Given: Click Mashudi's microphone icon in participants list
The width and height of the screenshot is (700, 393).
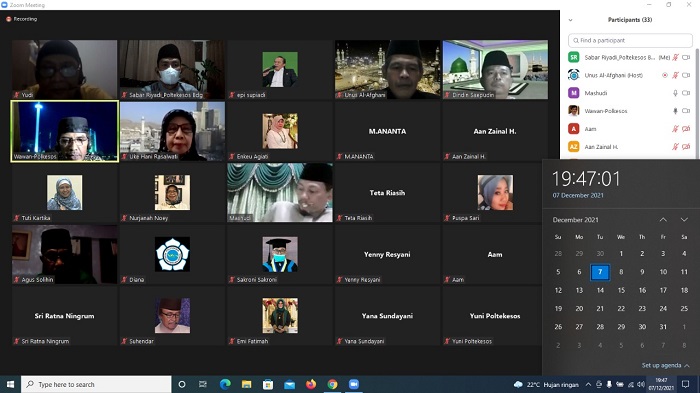Looking at the screenshot, I should tap(675, 93).
